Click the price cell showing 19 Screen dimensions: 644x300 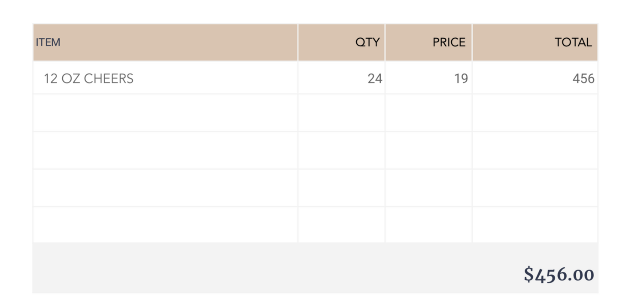tap(428, 78)
